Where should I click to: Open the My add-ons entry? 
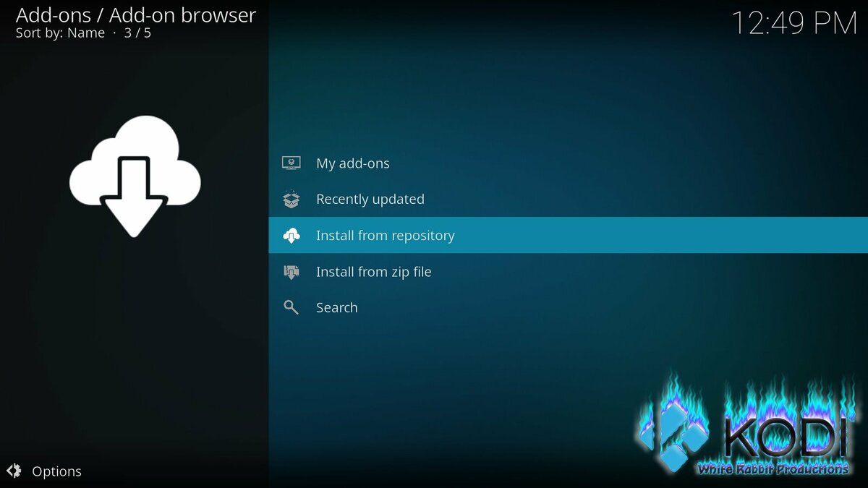tap(352, 163)
